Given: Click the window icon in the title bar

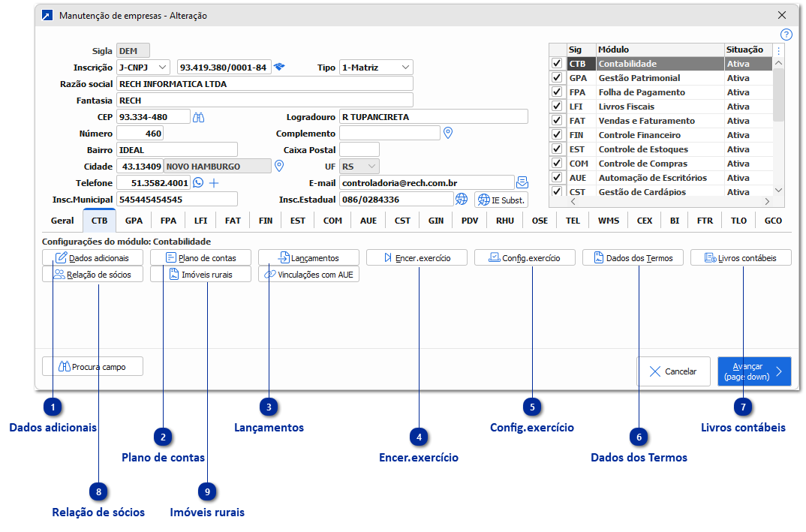Looking at the screenshot, I should 47,16.
